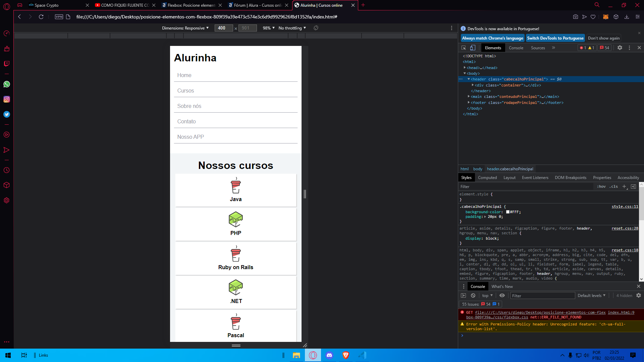Click the Computed sub-tab in DevTools
The image size is (644, 362).
(x=487, y=178)
